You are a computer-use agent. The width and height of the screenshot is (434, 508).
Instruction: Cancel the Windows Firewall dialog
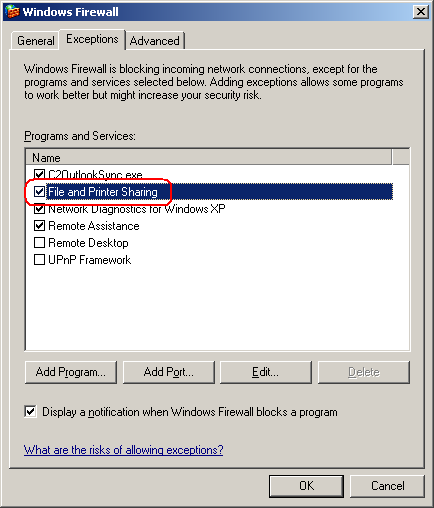pos(388,486)
